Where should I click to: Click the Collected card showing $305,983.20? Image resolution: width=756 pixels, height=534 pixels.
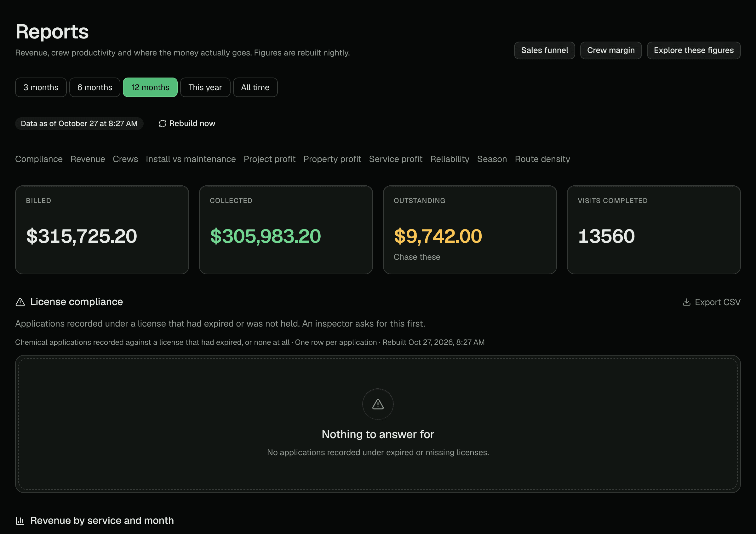(286, 229)
